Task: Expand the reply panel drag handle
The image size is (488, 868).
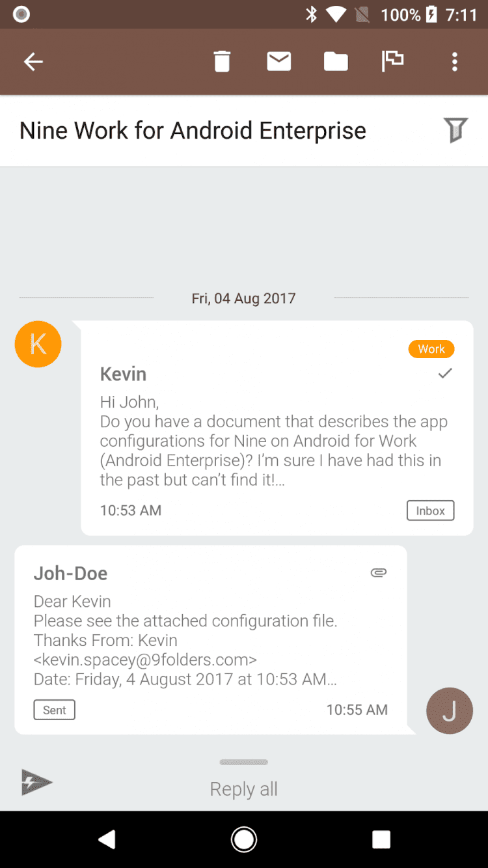Action: [x=243, y=762]
